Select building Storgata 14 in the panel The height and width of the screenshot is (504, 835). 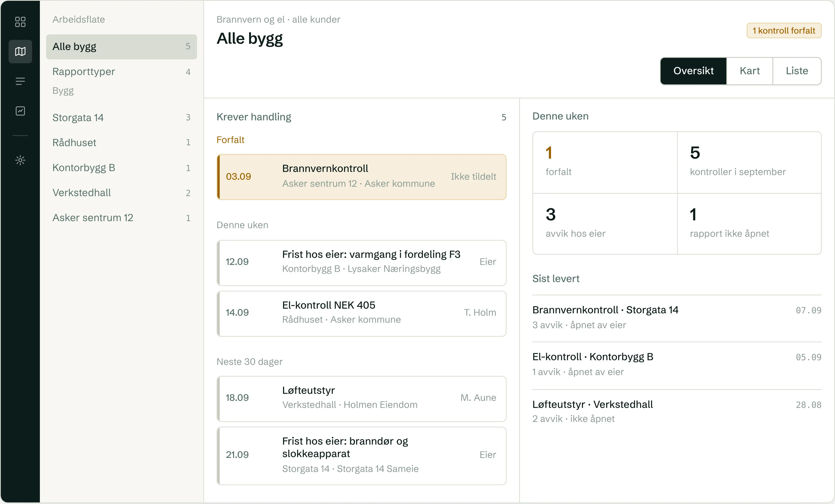point(121,117)
